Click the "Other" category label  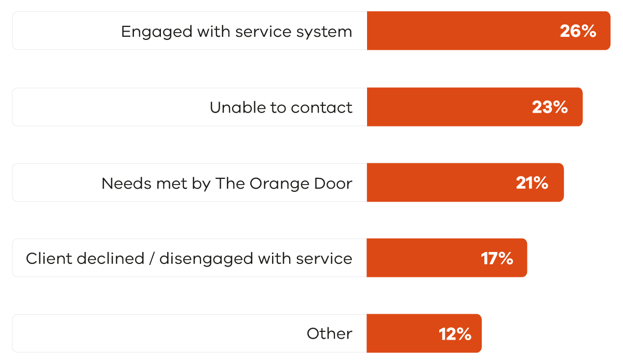(329, 333)
